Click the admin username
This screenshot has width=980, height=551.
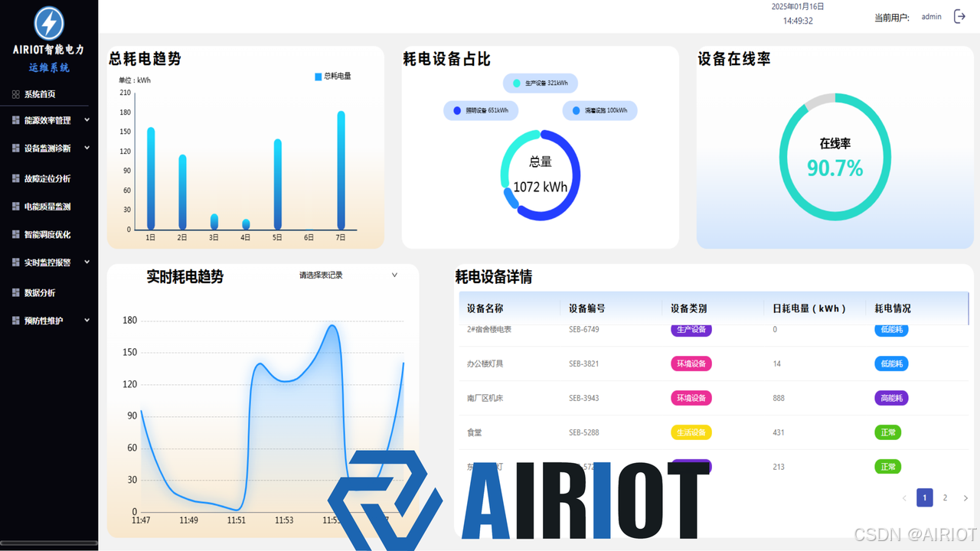932,17
